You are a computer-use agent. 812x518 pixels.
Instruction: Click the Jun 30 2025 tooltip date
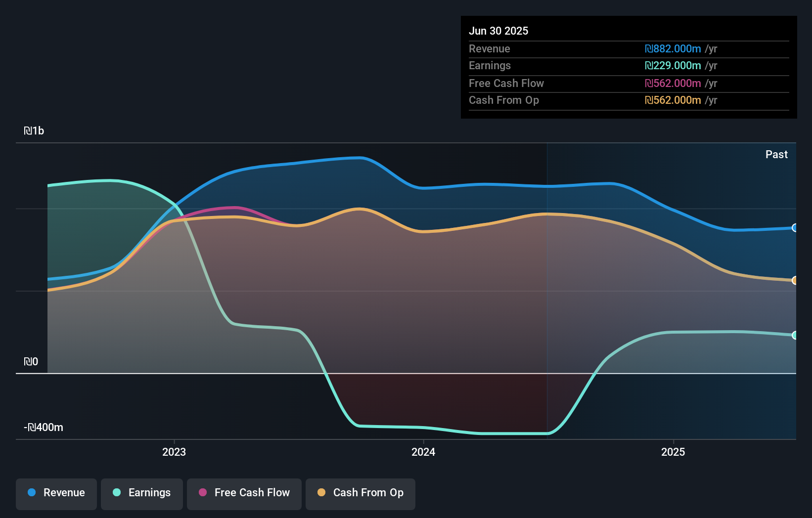498,31
